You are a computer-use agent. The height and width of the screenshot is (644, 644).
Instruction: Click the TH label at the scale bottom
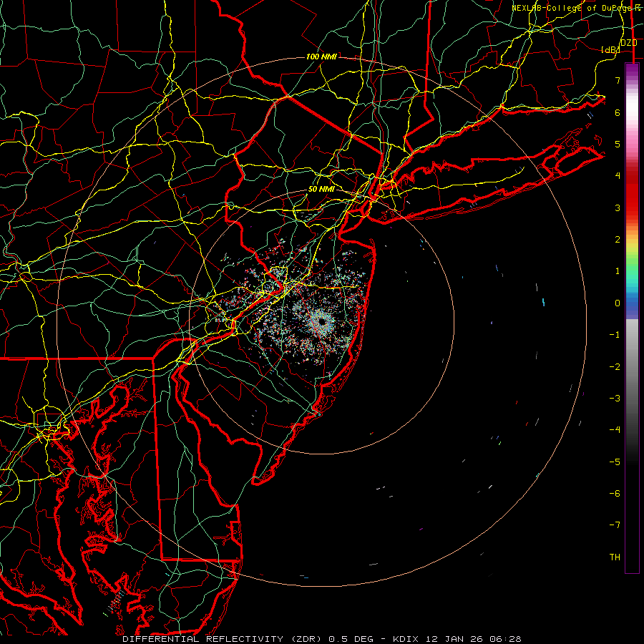pyautogui.click(x=615, y=557)
